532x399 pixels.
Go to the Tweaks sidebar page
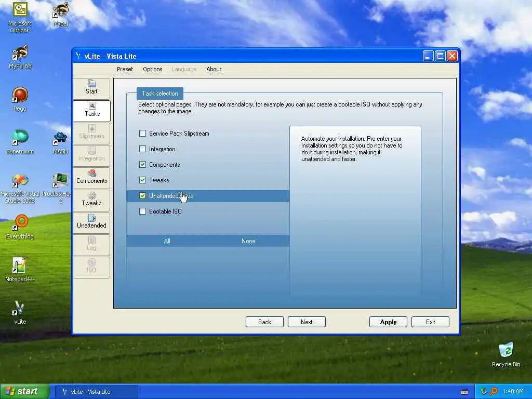(91, 200)
